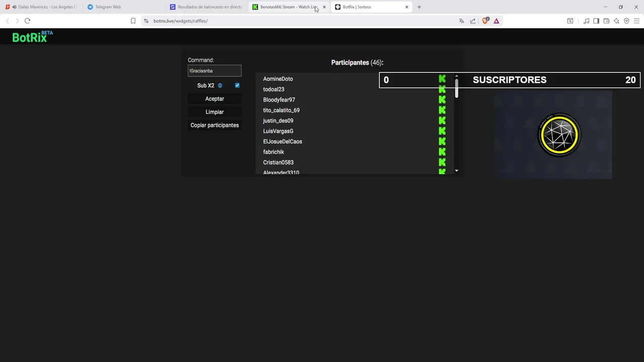644x362 pixels.
Task: Switch to Resultados de baloncesto tab
Action: coord(206,7)
